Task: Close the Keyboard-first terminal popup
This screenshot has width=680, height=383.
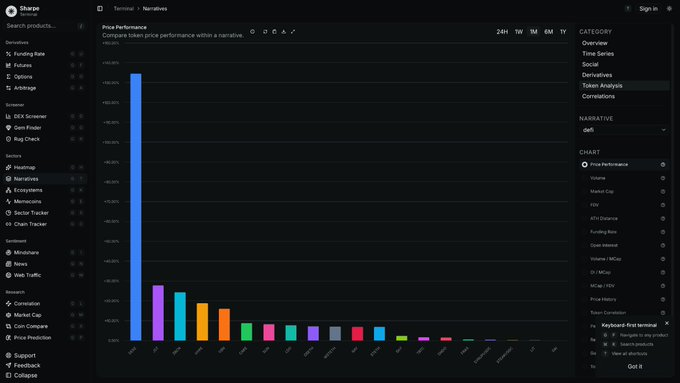Action: [667, 323]
